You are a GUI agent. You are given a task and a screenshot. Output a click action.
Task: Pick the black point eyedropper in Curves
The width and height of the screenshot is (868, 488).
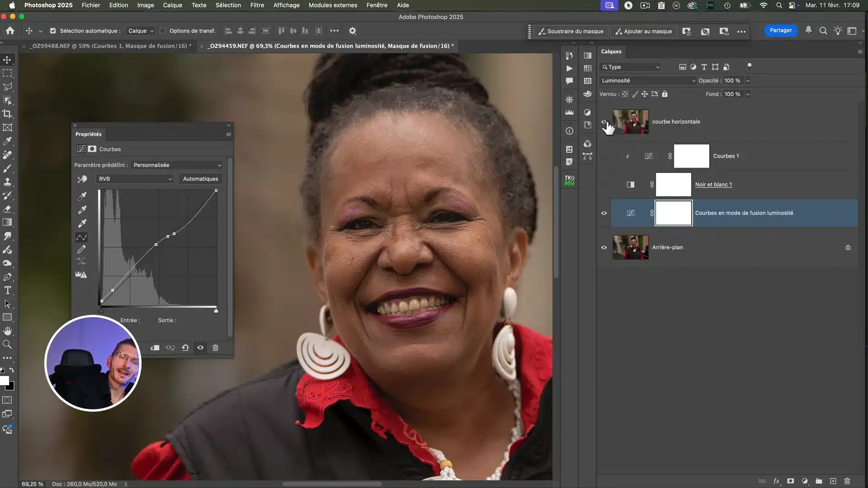tap(82, 196)
